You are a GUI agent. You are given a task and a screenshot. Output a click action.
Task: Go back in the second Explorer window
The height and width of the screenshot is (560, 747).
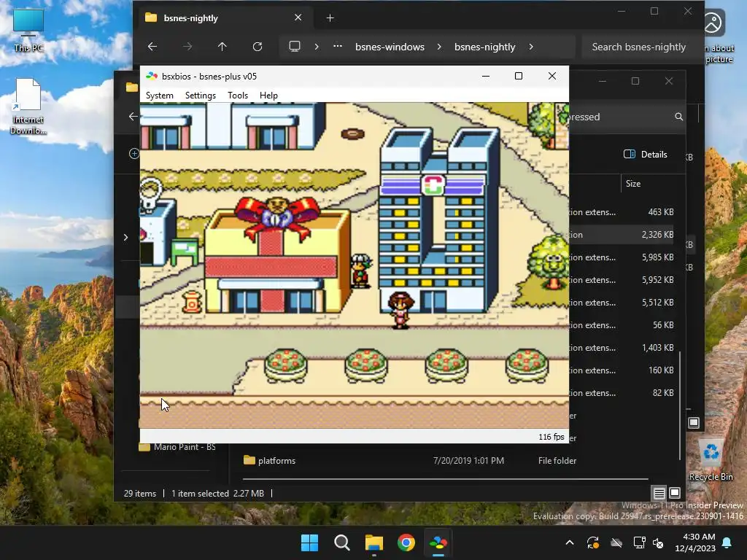(x=133, y=116)
